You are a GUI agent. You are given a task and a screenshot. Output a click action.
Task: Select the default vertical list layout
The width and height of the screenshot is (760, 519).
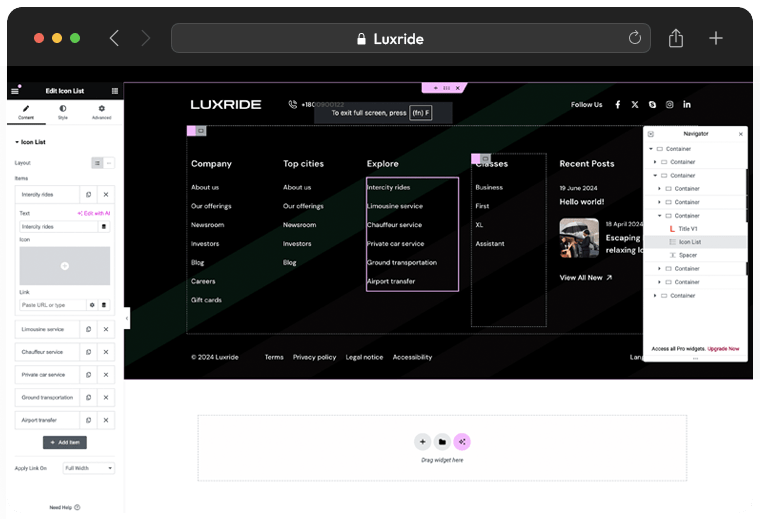click(x=97, y=162)
